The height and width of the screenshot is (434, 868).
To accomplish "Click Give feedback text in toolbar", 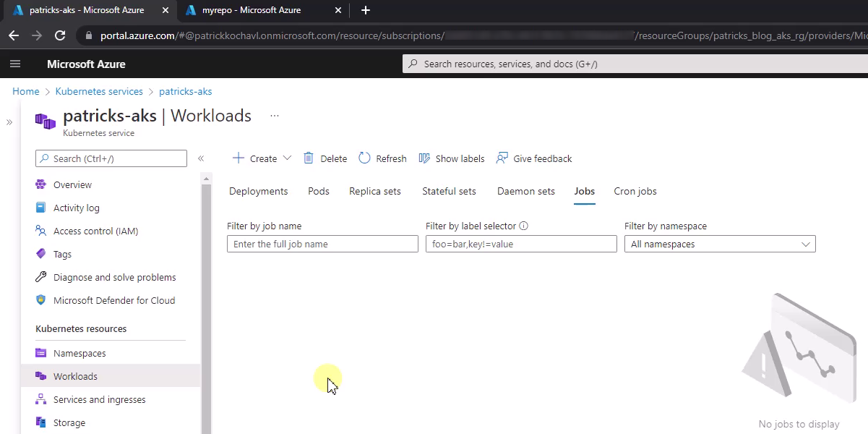I will click(x=543, y=158).
